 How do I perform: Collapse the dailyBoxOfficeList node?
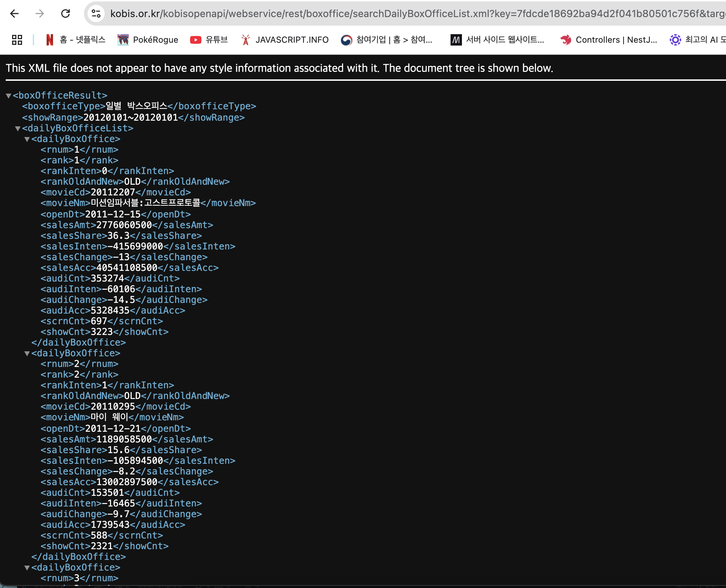tap(18, 128)
